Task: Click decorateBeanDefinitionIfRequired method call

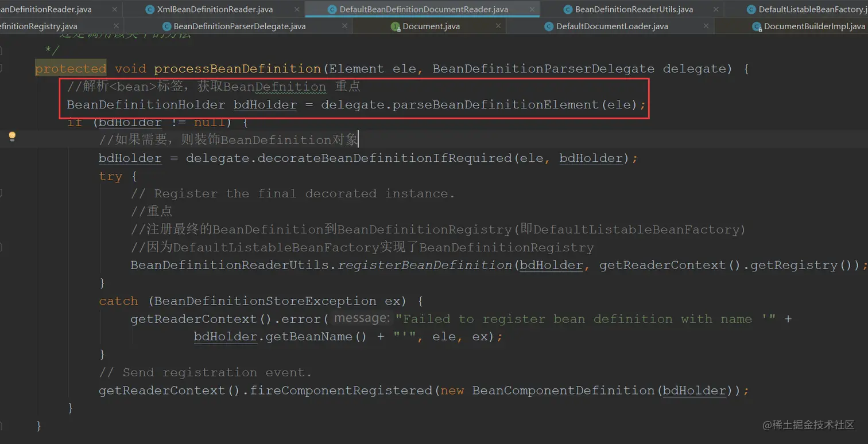Action: (x=384, y=158)
